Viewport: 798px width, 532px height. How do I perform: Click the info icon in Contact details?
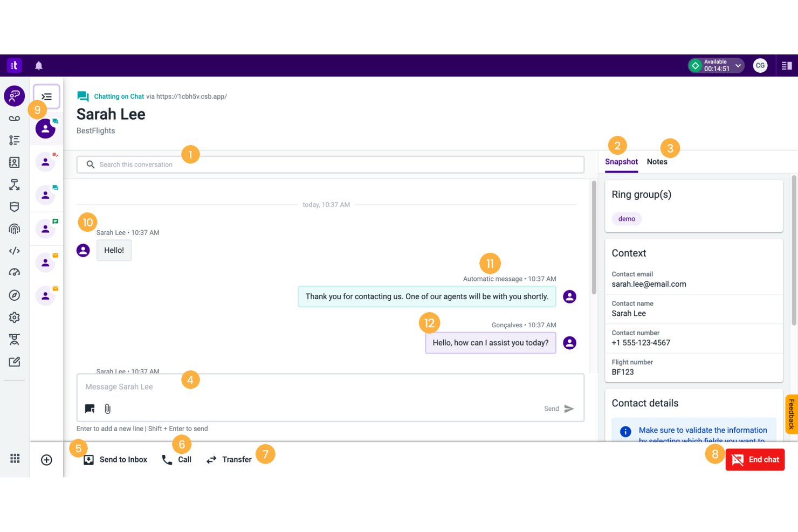pos(625,432)
